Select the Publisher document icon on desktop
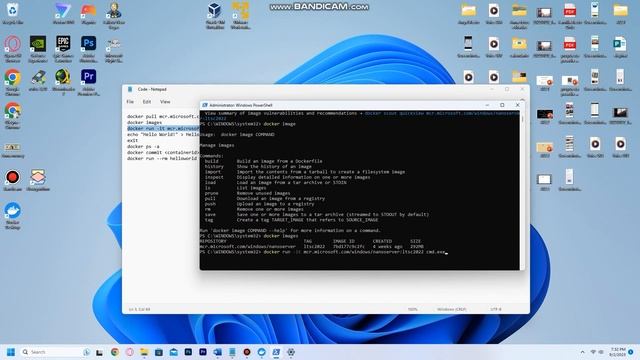The width and height of the screenshot is (640, 360). 620,47
